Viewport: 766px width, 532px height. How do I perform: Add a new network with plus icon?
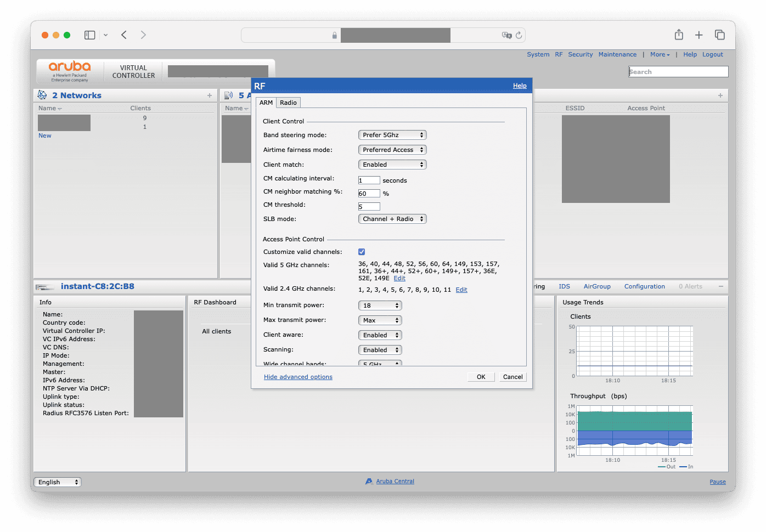coord(210,95)
